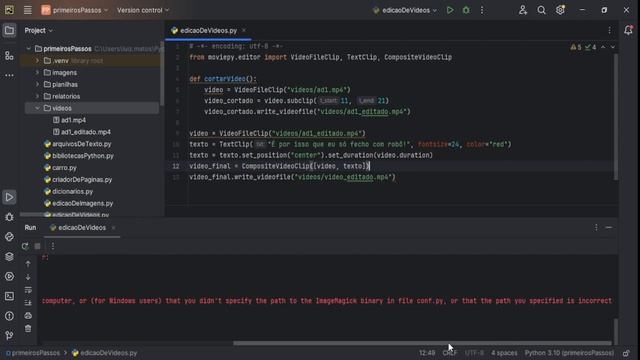Image resolution: width=640 pixels, height=360 pixels.
Task: Expand the imagens folder
Action: tap(38, 72)
